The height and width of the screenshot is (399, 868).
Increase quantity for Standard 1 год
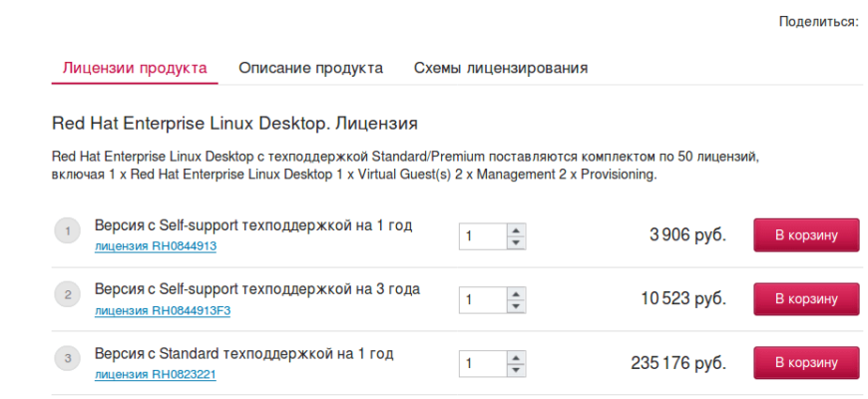[x=516, y=357]
